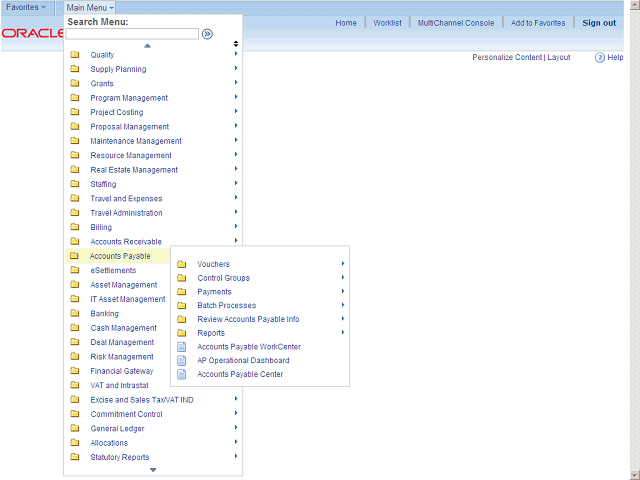Click the menu sort up-down arrows icon

(x=236, y=44)
